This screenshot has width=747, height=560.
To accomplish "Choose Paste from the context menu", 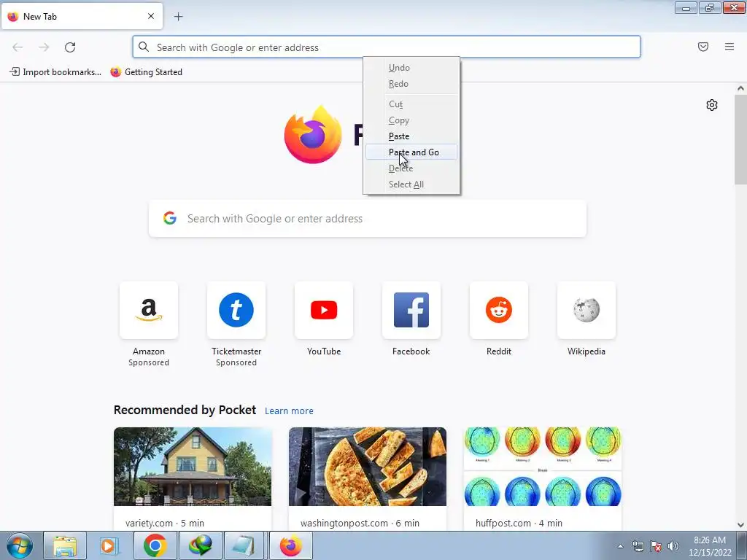I will pyautogui.click(x=411, y=136).
